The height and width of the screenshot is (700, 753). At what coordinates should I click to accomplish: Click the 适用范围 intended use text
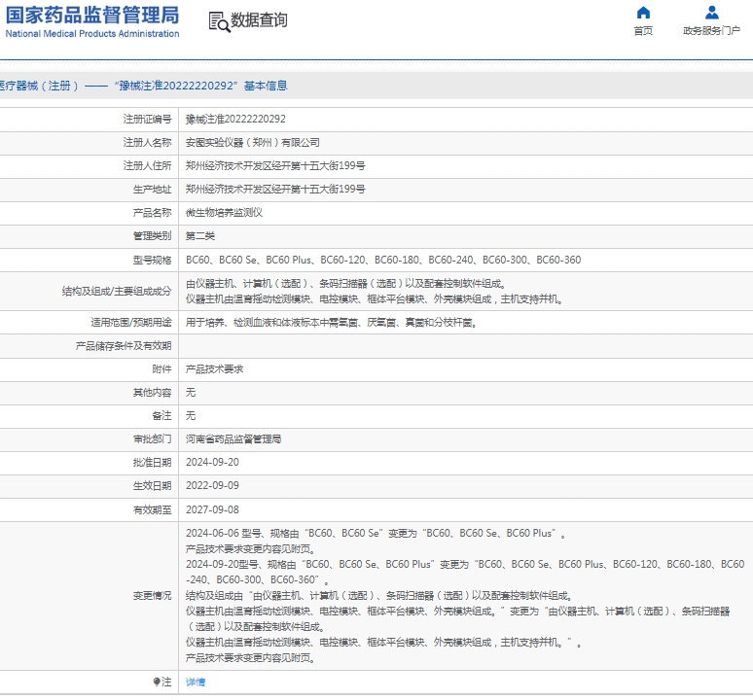331,323
